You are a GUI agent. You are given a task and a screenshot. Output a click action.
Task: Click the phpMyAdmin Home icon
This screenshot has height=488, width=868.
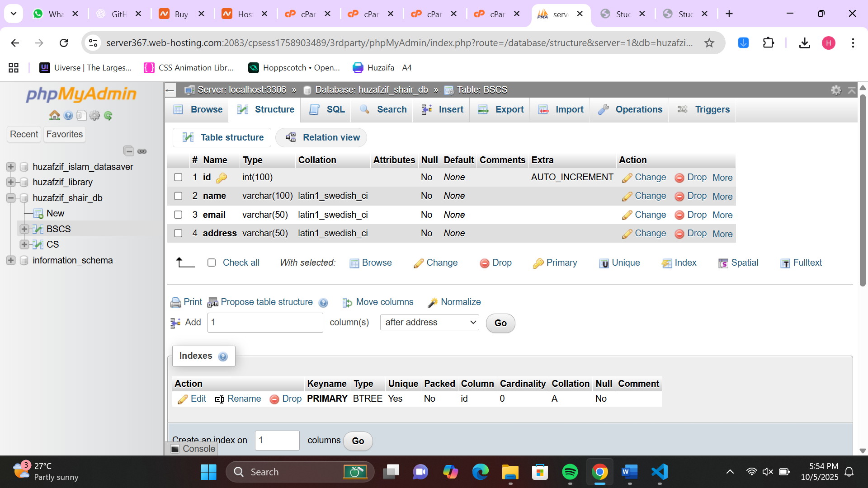tap(55, 116)
